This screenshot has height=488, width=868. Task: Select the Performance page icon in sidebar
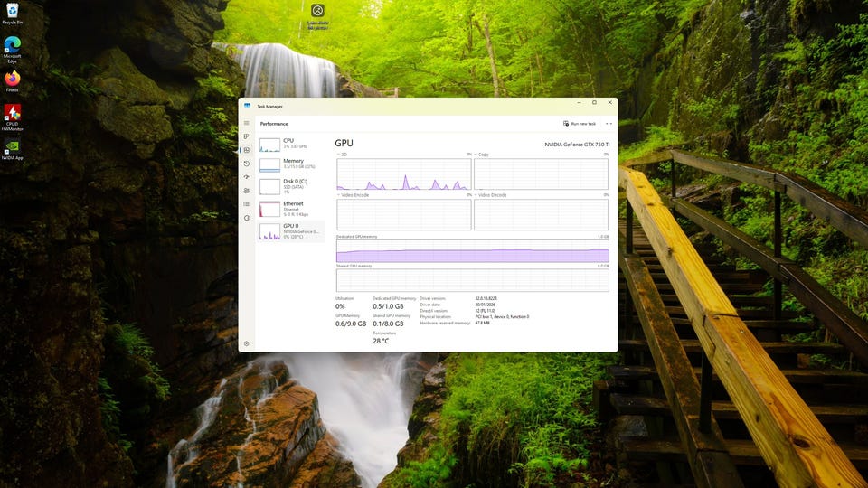246,150
